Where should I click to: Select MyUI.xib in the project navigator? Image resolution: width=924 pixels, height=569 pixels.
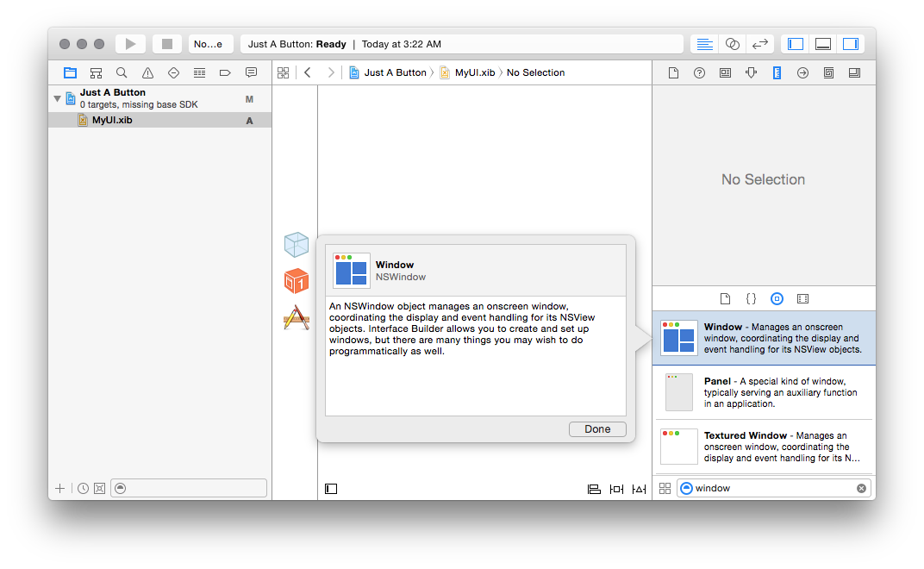click(159, 121)
